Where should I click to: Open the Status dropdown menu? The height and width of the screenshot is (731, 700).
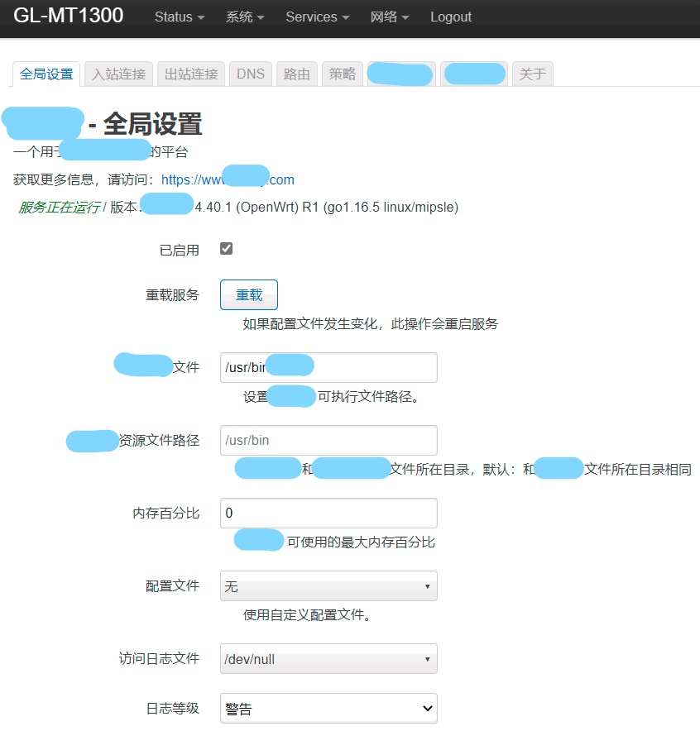click(177, 17)
